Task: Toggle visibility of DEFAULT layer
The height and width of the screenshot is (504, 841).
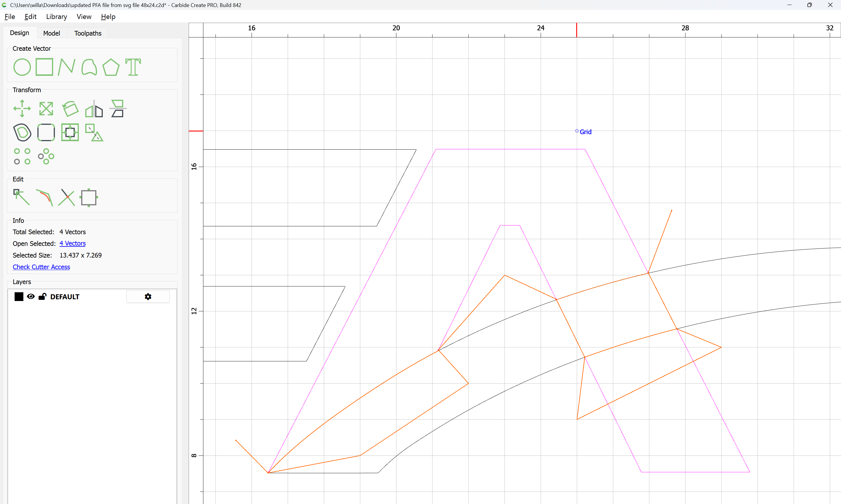Action: point(31,297)
